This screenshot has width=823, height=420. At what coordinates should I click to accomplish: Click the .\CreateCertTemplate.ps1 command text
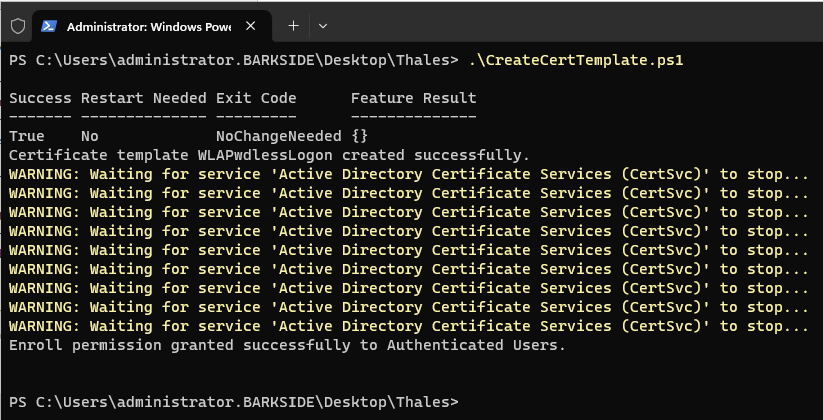click(x=575, y=61)
